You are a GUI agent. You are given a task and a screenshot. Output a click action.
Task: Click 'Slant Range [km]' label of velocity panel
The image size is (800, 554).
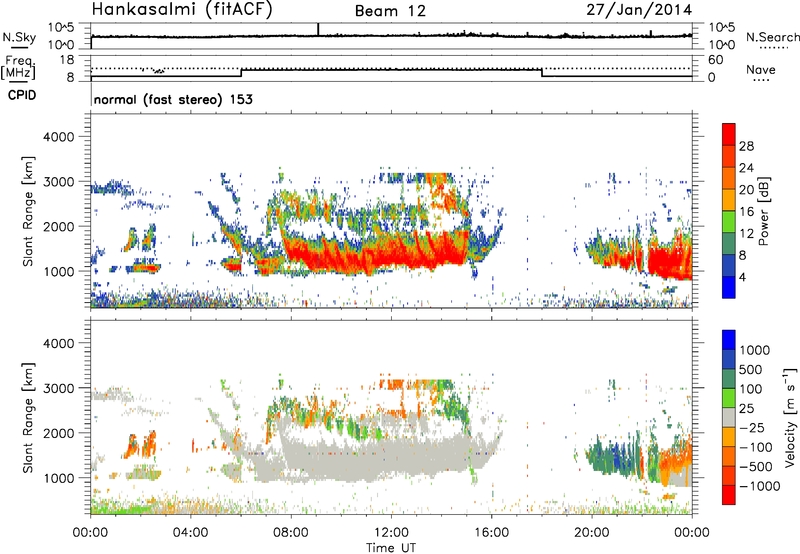28,417
